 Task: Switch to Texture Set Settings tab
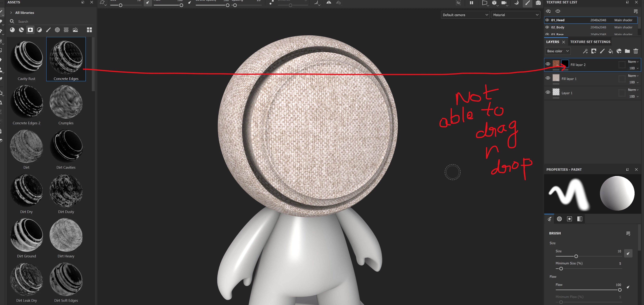[590, 42]
